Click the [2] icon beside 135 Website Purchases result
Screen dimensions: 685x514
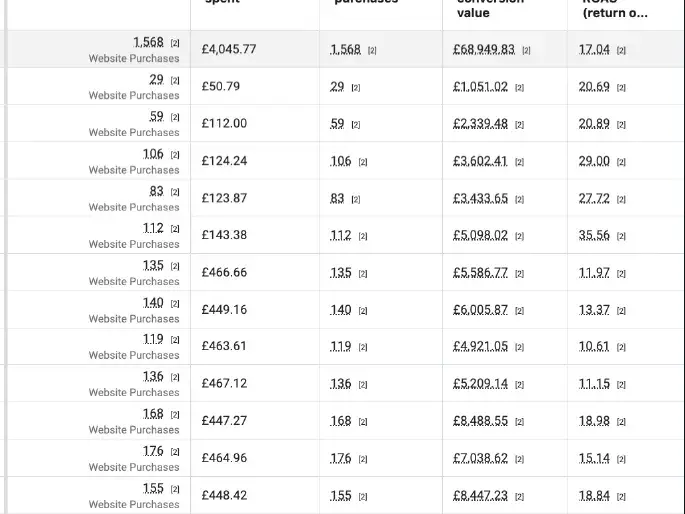click(175, 266)
